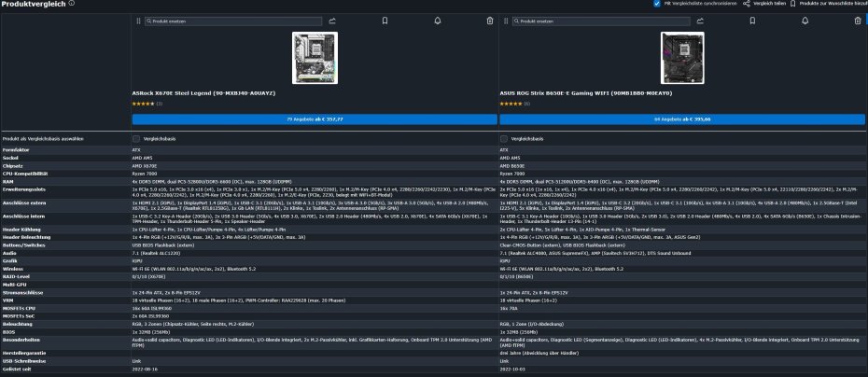
Task: Click 'drei Jahre (Abwicklung über Händler)' warranty text
Action: (x=539, y=353)
